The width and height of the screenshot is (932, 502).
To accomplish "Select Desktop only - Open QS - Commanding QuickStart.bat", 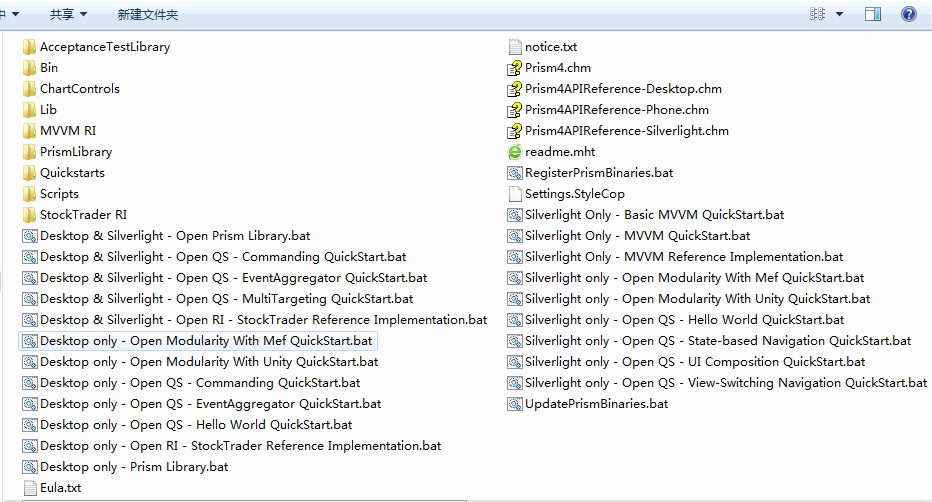I will (x=191, y=383).
